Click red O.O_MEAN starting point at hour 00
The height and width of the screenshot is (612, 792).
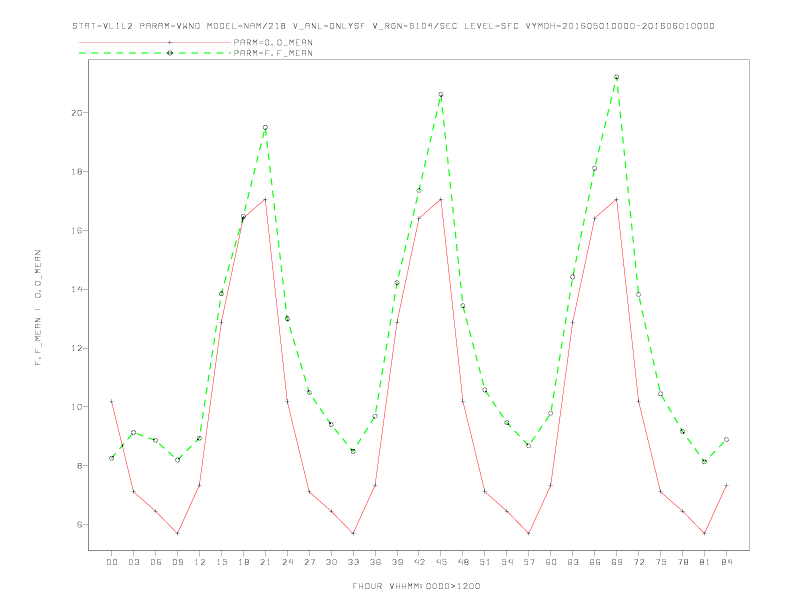[112, 401]
